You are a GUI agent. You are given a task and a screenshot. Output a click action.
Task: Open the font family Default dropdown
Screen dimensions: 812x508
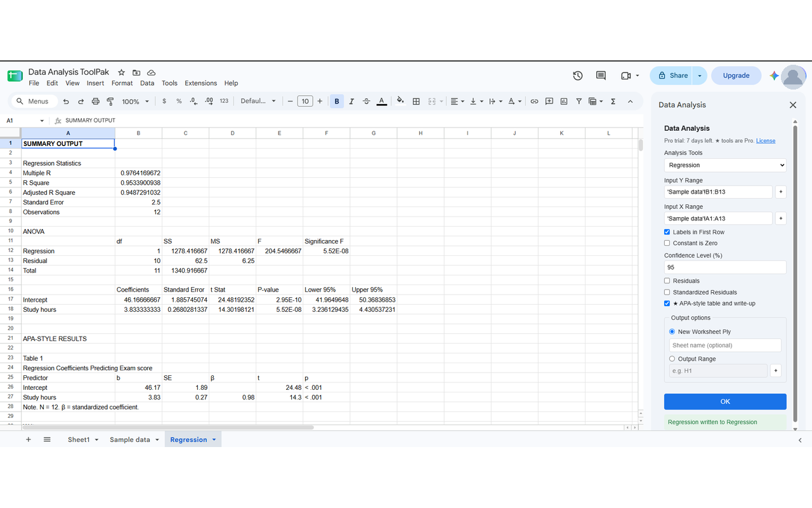coord(258,101)
